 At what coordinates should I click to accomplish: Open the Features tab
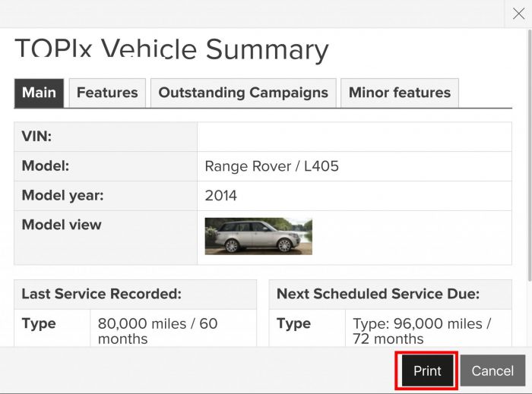click(x=107, y=93)
